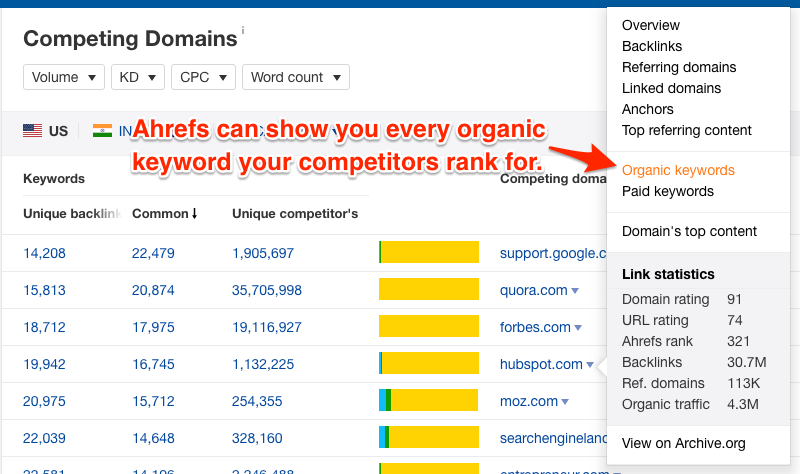This screenshot has height=474, width=800.
Task: Open the searchengineland domain link
Action: tap(553, 438)
